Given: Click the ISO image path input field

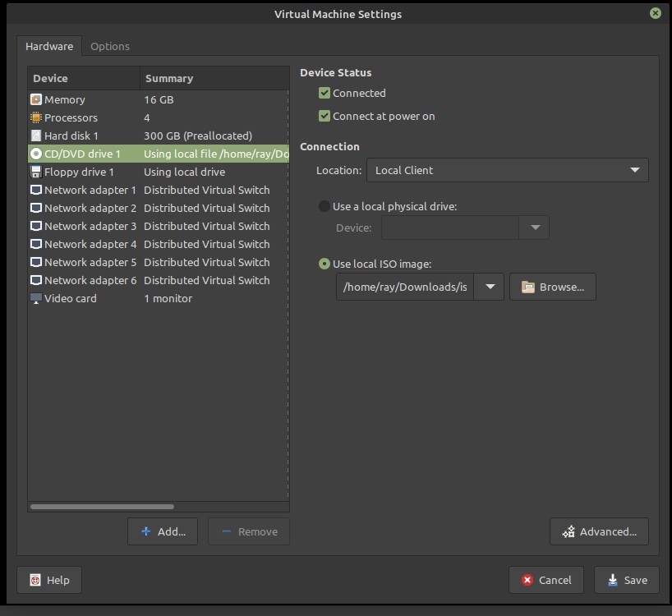Looking at the screenshot, I should [405, 287].
